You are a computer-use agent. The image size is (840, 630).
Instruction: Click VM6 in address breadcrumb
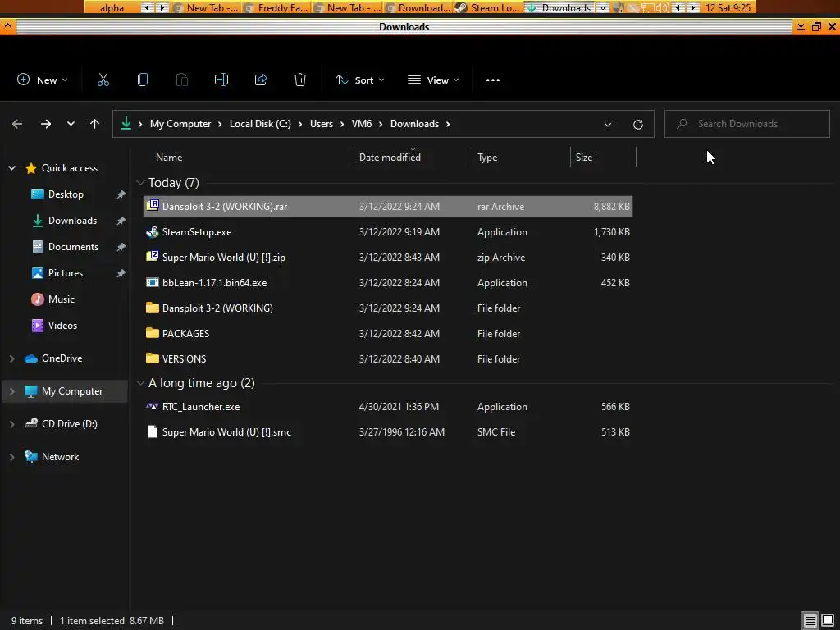coord(362,124)
